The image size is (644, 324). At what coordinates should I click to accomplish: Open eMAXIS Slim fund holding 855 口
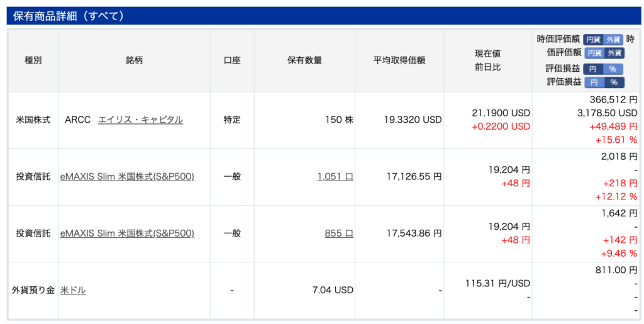(127, 233)
